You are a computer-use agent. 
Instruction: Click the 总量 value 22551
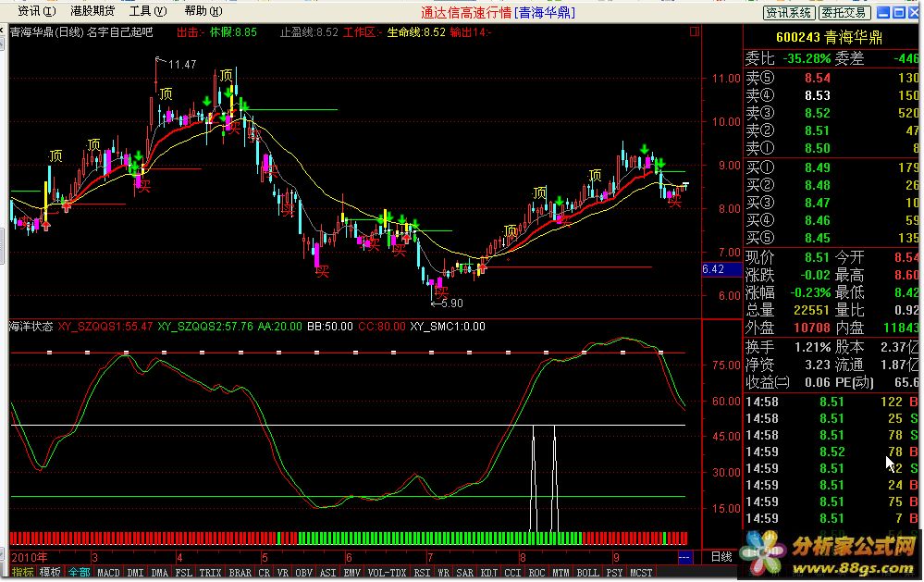pyautogui.click(x=811, y=310)
